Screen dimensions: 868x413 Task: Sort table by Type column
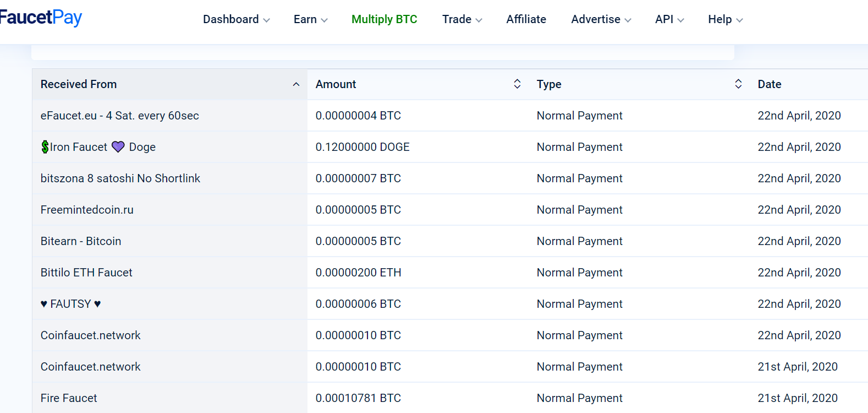[x=639, y=84]
